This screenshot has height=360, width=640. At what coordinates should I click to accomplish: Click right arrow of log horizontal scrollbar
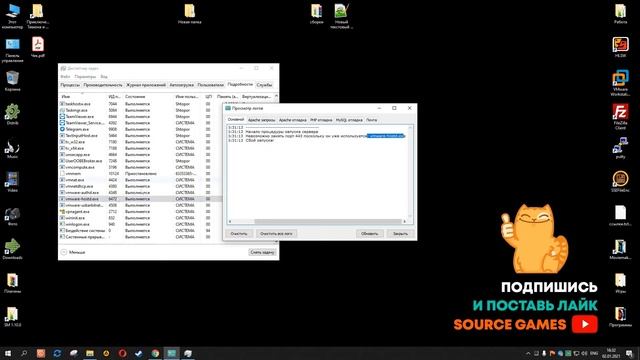(x=404, y=221)
